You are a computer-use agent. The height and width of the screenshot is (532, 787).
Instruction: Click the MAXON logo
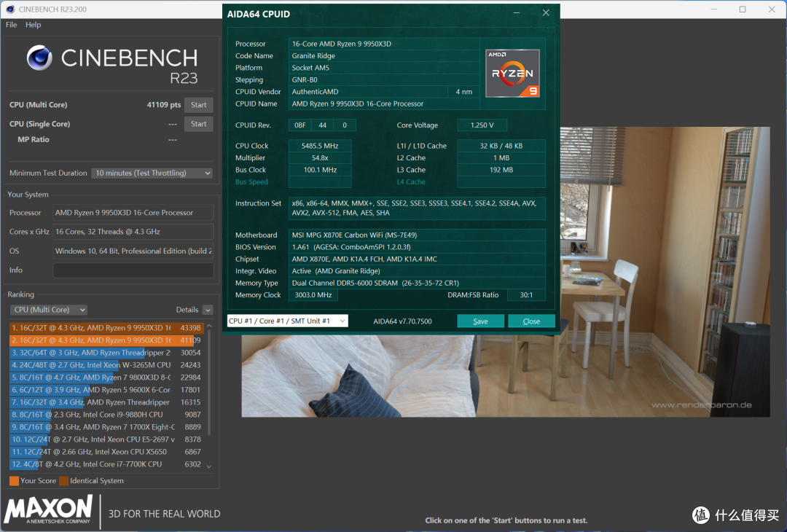[49, 510]
